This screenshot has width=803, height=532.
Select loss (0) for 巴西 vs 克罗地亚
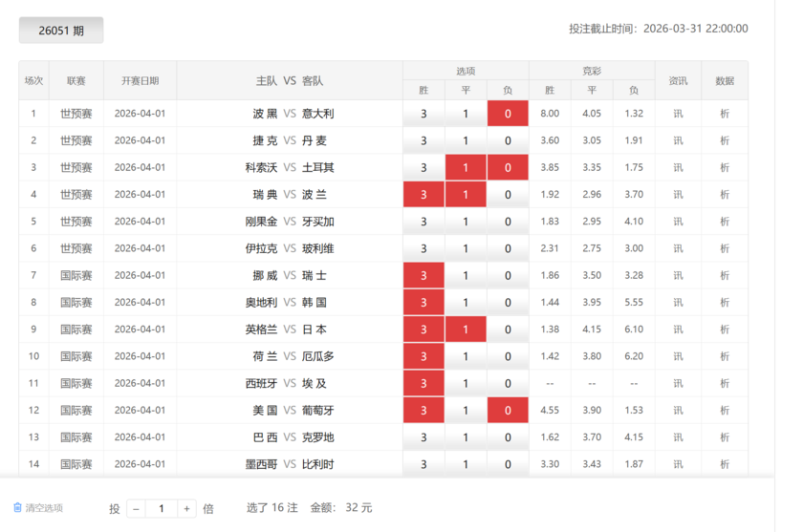coord(508,437)
